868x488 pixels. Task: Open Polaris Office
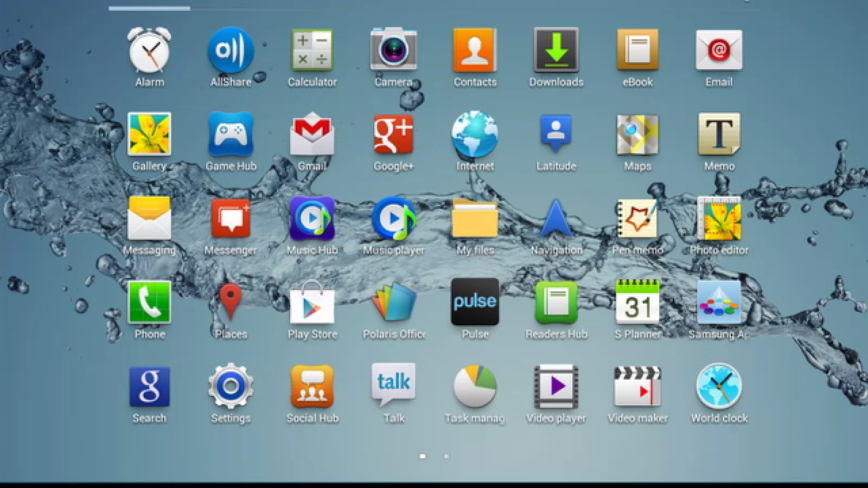(393, 302)
